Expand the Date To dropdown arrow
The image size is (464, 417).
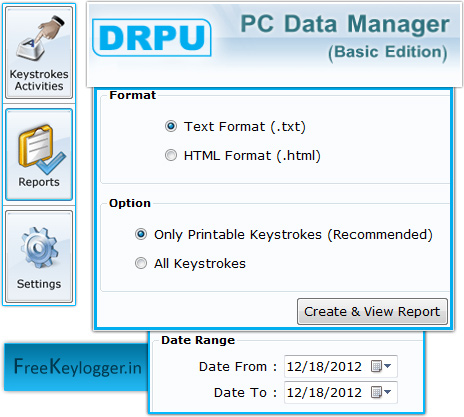pyautogui.click(x=387, y=392)
